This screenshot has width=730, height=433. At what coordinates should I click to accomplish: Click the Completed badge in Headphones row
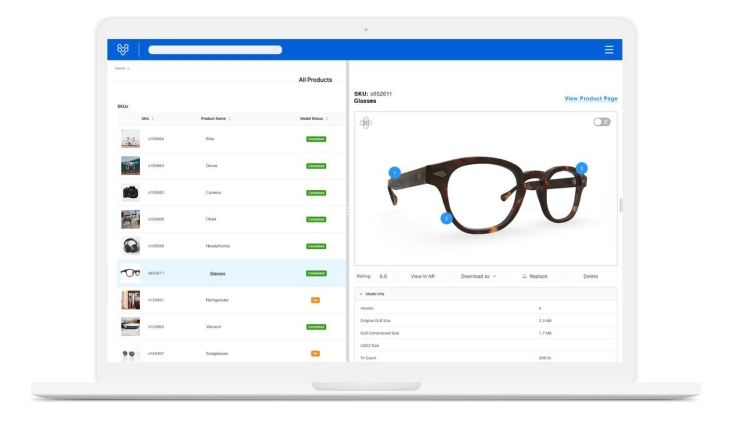pos(316,246)
